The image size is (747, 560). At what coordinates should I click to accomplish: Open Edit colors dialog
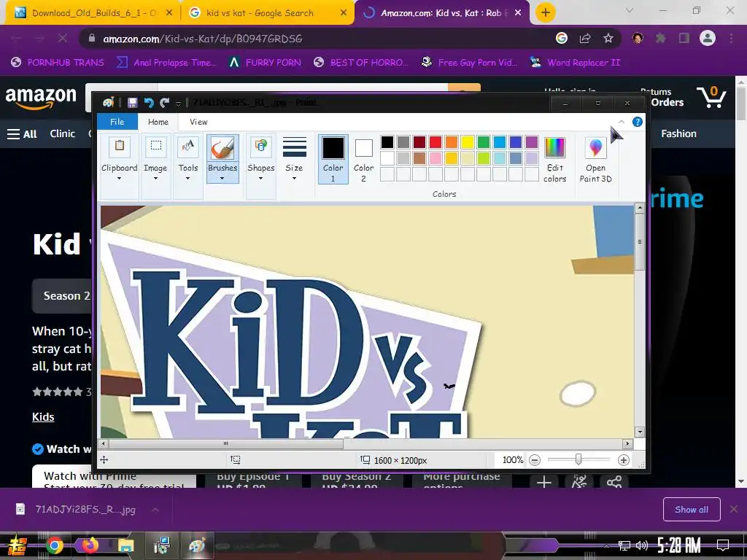tap(554, 160)
